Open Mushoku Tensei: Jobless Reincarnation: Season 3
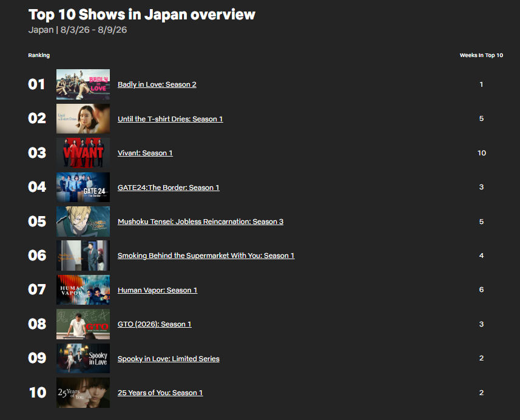Image resolution: width=520 pixels, height=420 pixels. click(x=200, y=222)
